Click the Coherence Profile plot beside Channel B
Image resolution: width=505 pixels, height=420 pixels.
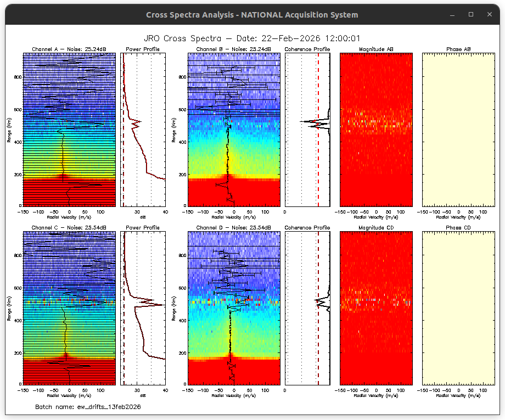coord(307,130)
